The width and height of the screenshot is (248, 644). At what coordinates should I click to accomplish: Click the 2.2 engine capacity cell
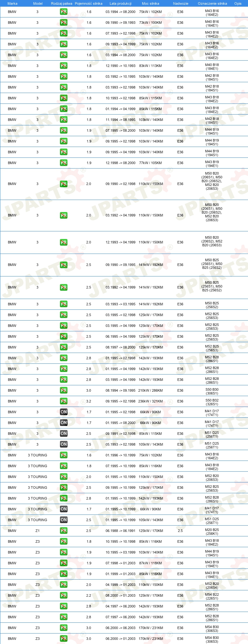[x=89, y=595]
